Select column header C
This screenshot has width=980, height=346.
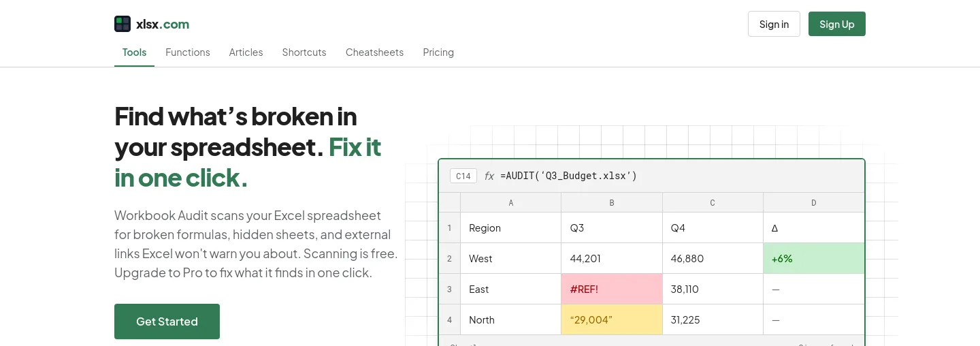click(713, 202)
